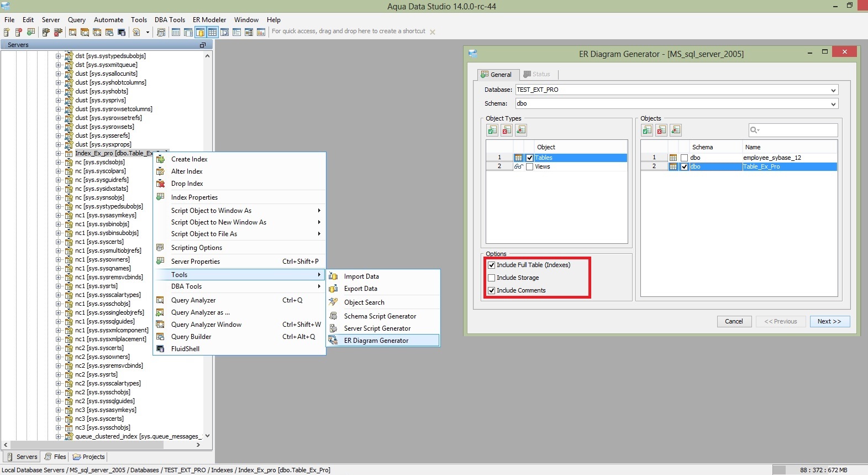The width and height of the screenshot is (868, 475).
Task: Click the Objects search filter field
Action: pos(793,130)
